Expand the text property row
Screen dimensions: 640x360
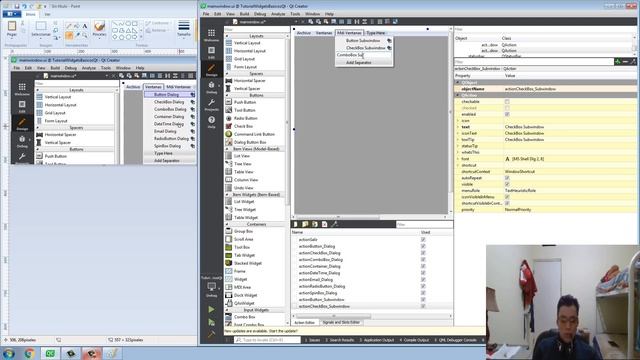458,127
